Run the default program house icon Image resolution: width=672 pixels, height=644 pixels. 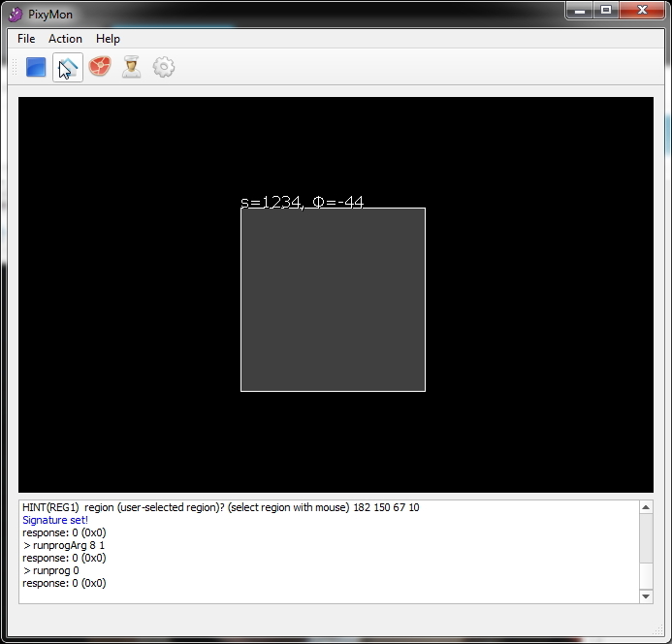67,67
